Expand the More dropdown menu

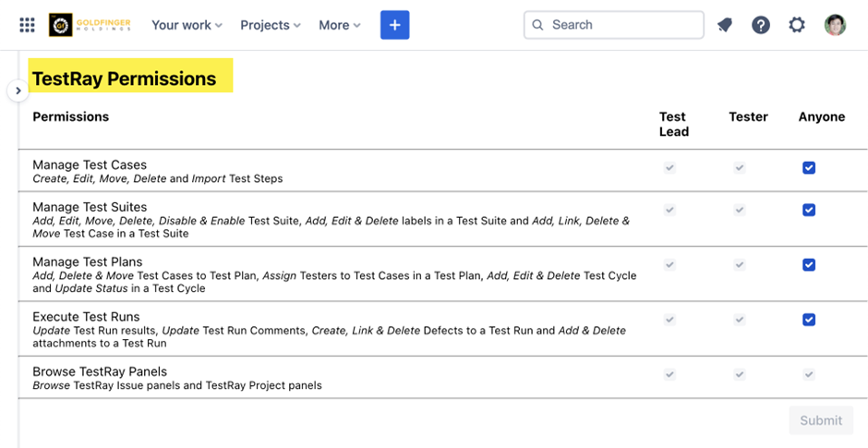coord(340,25)
